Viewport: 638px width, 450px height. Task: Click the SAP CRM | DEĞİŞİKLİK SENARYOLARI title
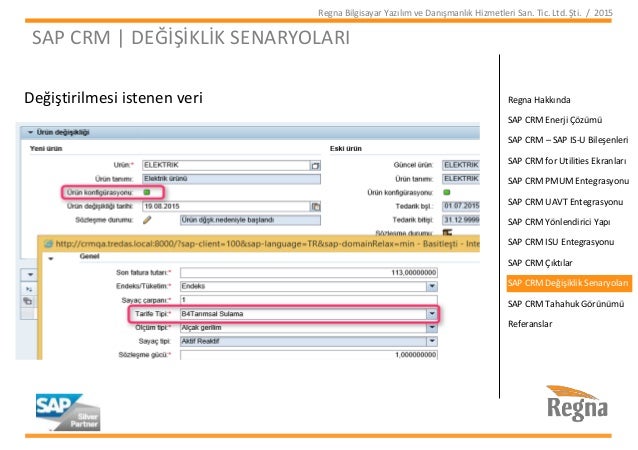click(x=191, y=37)
